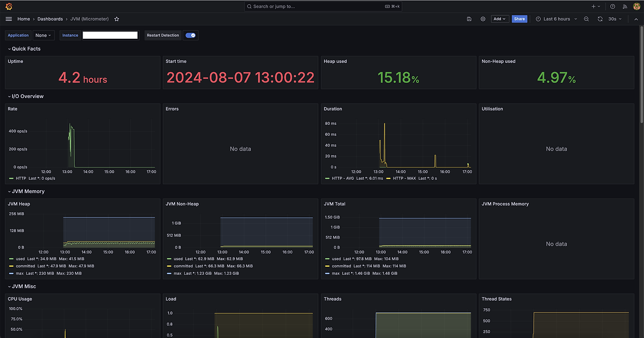644x338 pixels.
Task: Click the 2024-08-07 13:00:22 start time
Action: 240,77
